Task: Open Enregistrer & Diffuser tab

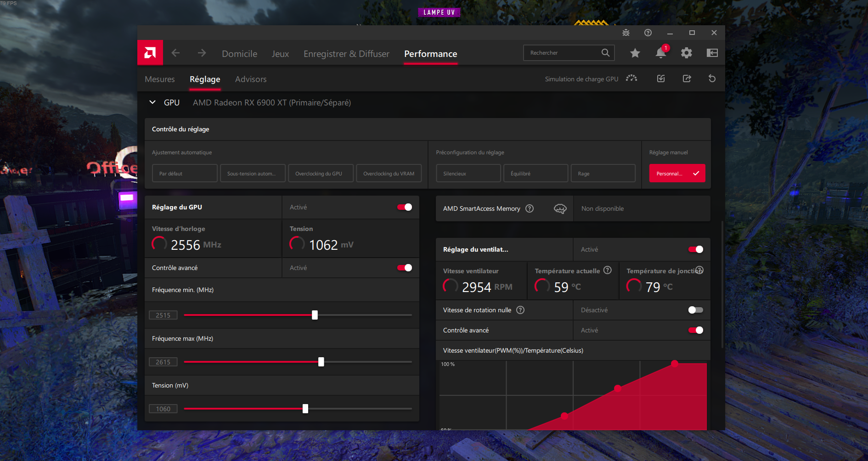Action: [346, 54]
